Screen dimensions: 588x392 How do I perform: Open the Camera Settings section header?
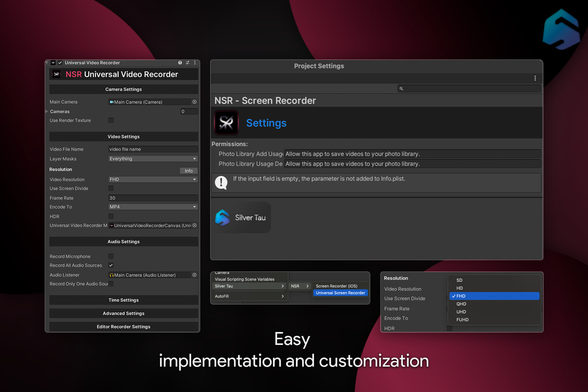click(123, 89)
